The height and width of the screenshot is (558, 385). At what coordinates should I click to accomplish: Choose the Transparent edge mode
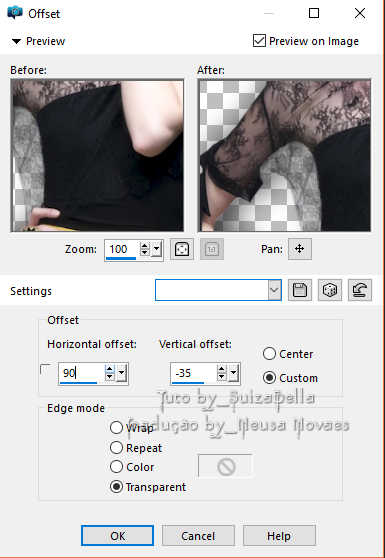tap(116, 486)
